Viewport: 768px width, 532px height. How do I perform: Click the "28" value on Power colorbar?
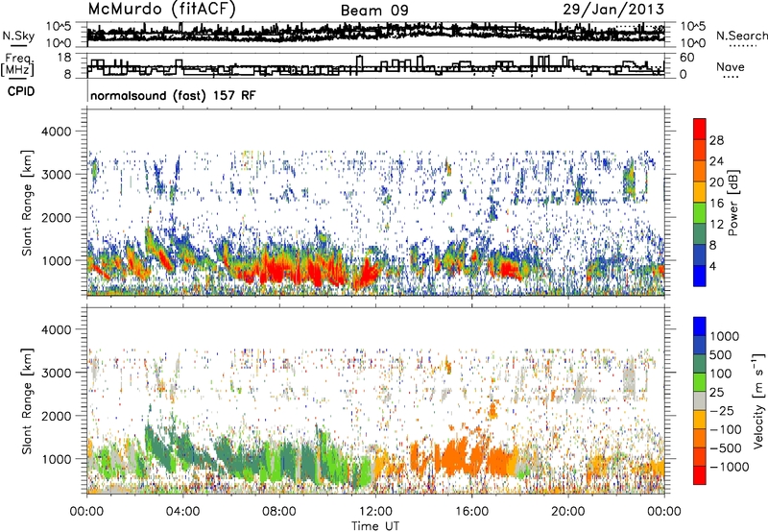click(x=716, y=140)
